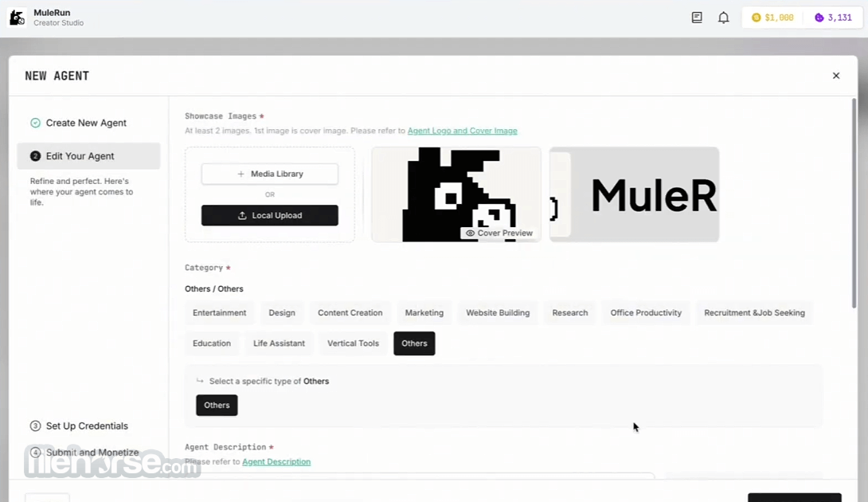This screenshot has height=502, width=868.
Task: Select the Marketing category
Action: click(424, 313)
